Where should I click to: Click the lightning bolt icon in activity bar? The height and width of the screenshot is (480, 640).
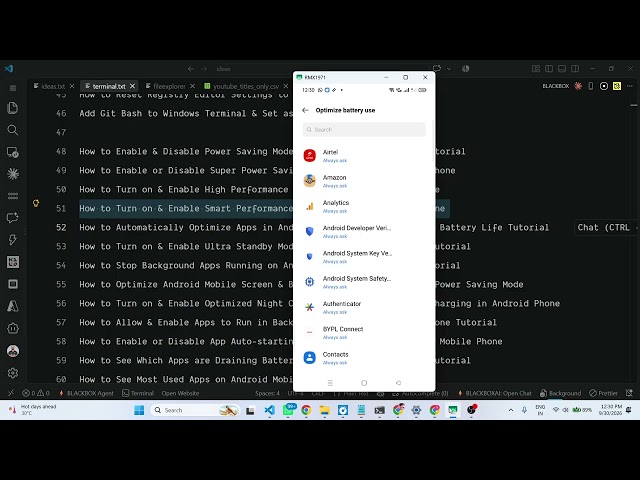click(13, 240)
